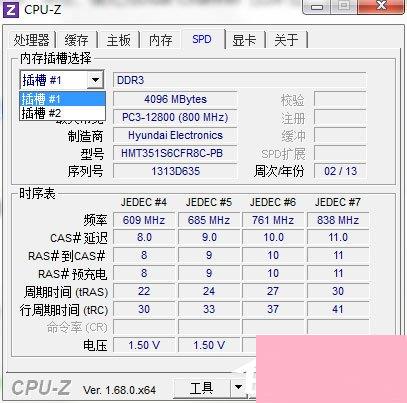
Task: Click the tRC value 33
Action: (x=209, y=309)
